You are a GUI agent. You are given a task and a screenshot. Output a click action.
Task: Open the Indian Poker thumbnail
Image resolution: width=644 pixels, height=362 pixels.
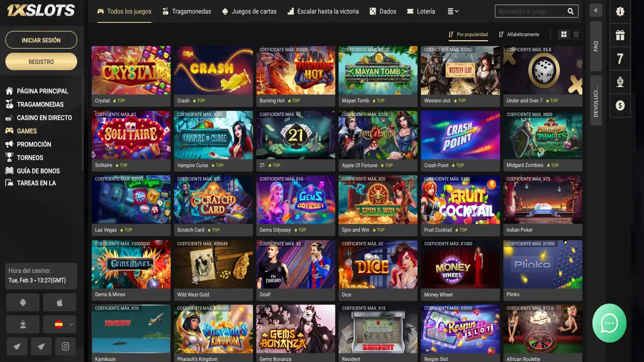point(543,200)
